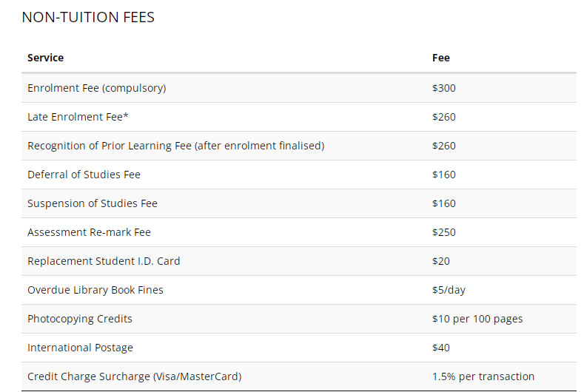Click the $5/day library fine amount
The width and height of the screenshot is (584, 392).
point(449,290)
